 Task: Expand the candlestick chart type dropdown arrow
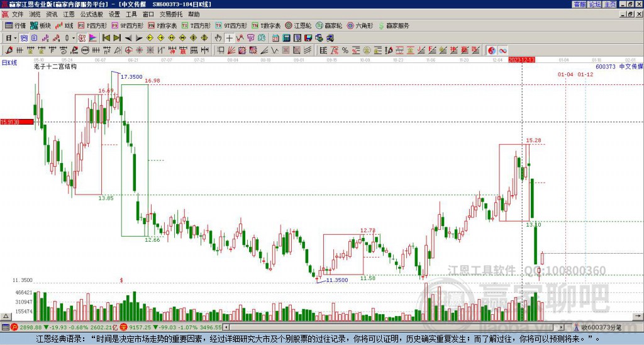pos(74,38)
